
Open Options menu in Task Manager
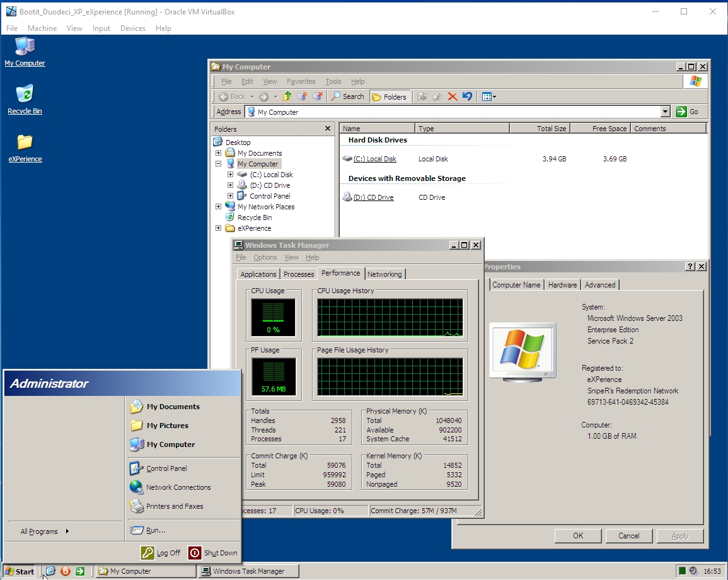click(265, 257)
